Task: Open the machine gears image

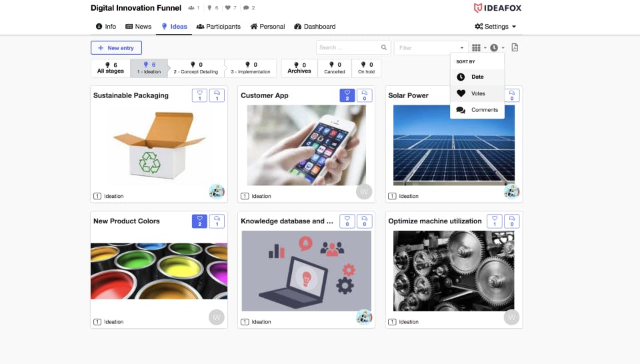Action: tap(454, 271)
